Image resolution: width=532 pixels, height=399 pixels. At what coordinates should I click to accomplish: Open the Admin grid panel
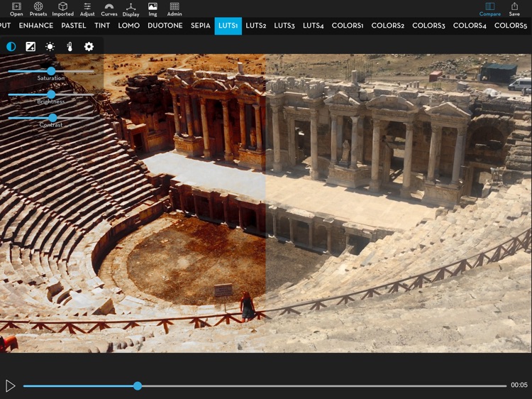pos(174,9)
